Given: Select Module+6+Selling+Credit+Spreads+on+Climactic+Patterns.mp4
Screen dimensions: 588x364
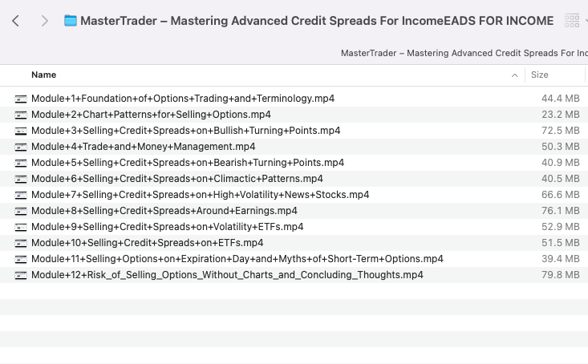Looking at the screenshot, I should point(177,179).
